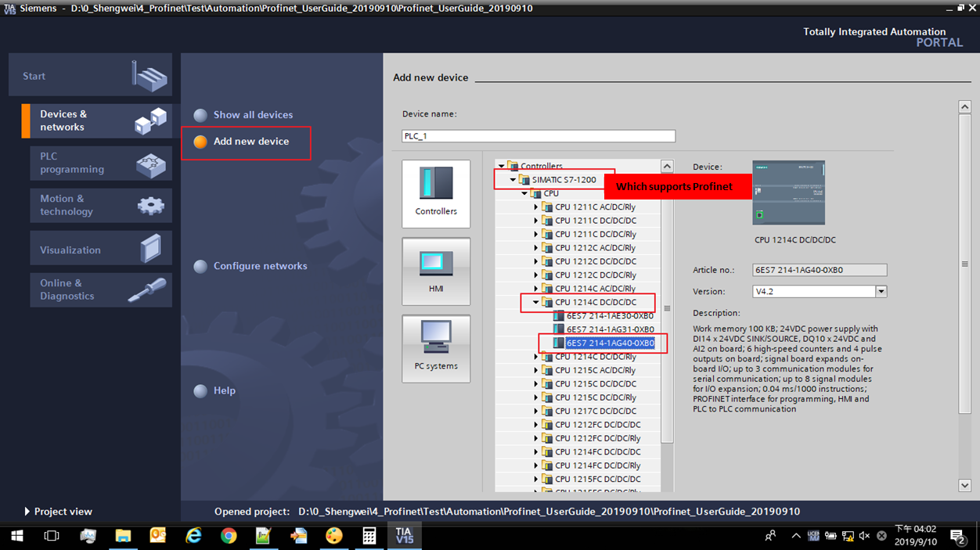Screen dimensions: 980x550
Task: Click the TIA V15 taskbar icon
Action: pos(405,536)
